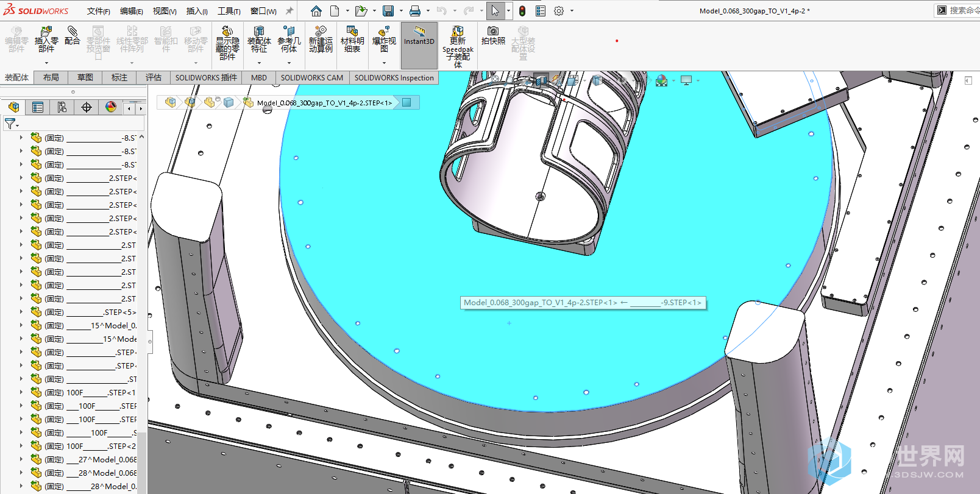
Task: Switch to SOLIDWORKS Inspection tab
Action: 394,77
